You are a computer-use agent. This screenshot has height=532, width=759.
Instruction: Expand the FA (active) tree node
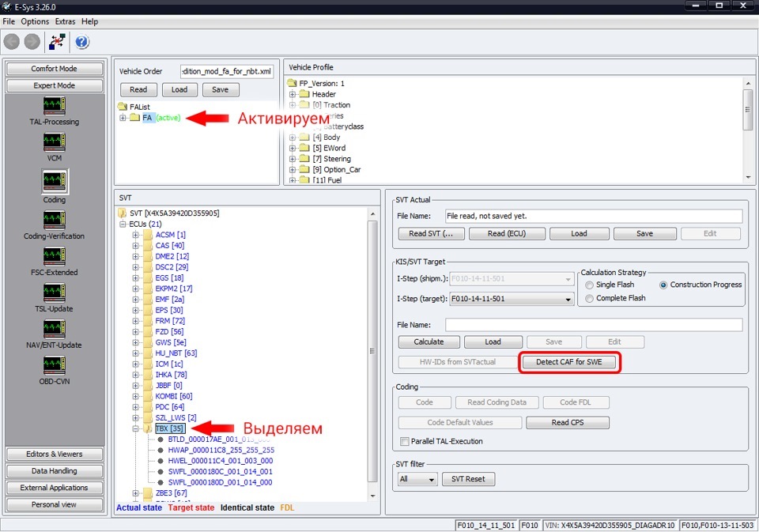[x=123, y=118]
